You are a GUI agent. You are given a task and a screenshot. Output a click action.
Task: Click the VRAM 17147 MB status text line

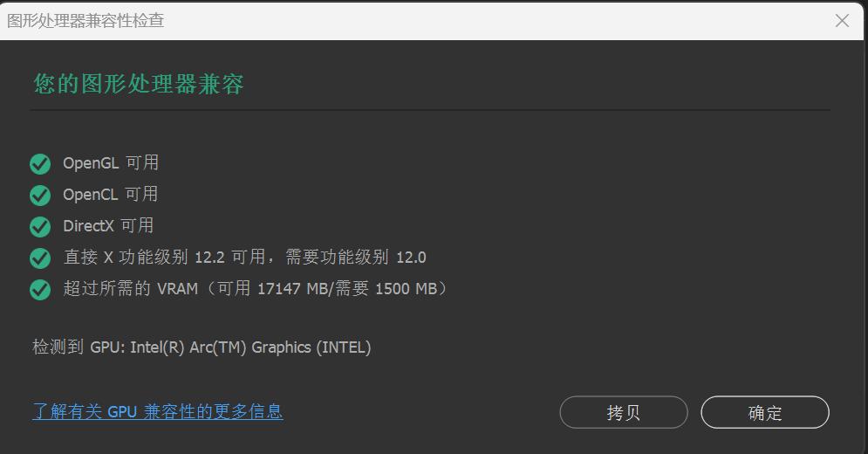coord(256,289)
